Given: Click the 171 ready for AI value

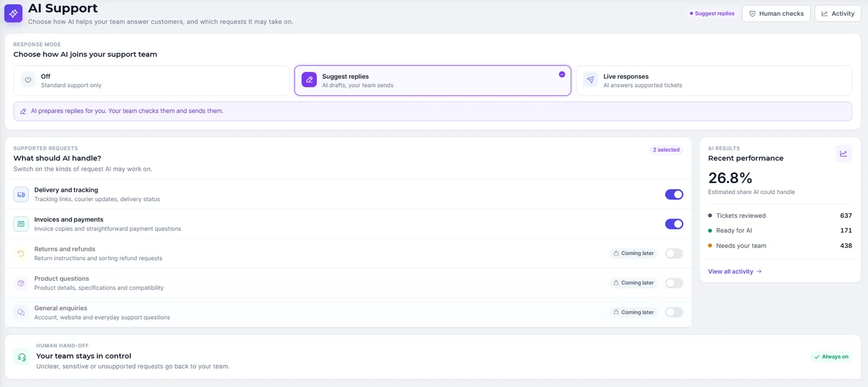Looking at the screenshot, I should pos(846,230).
